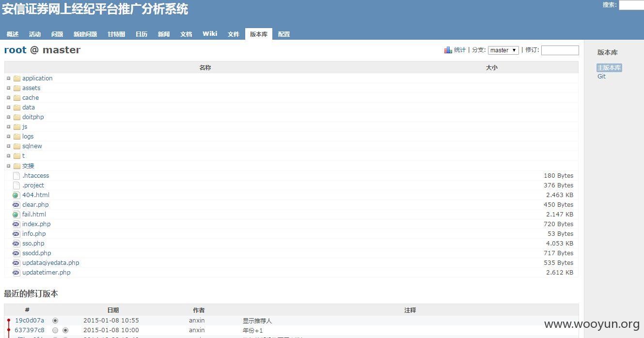The image size is (644, 338).
Task: Click the application folder icon
Action: pyautogui.click(x=17, y=78)
